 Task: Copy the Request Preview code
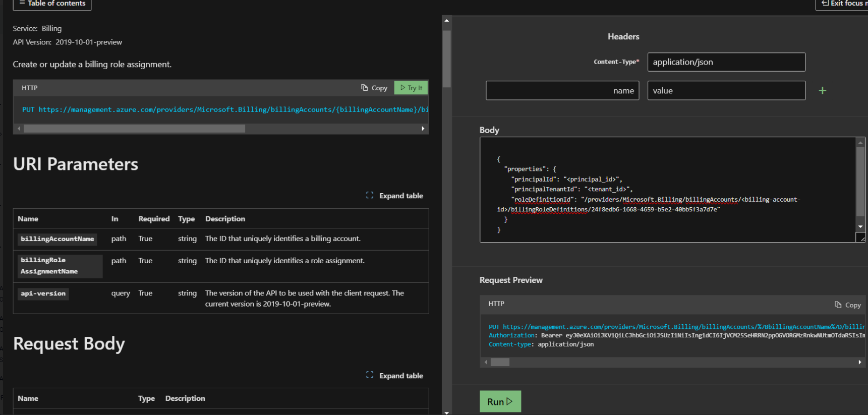[847, 305]
